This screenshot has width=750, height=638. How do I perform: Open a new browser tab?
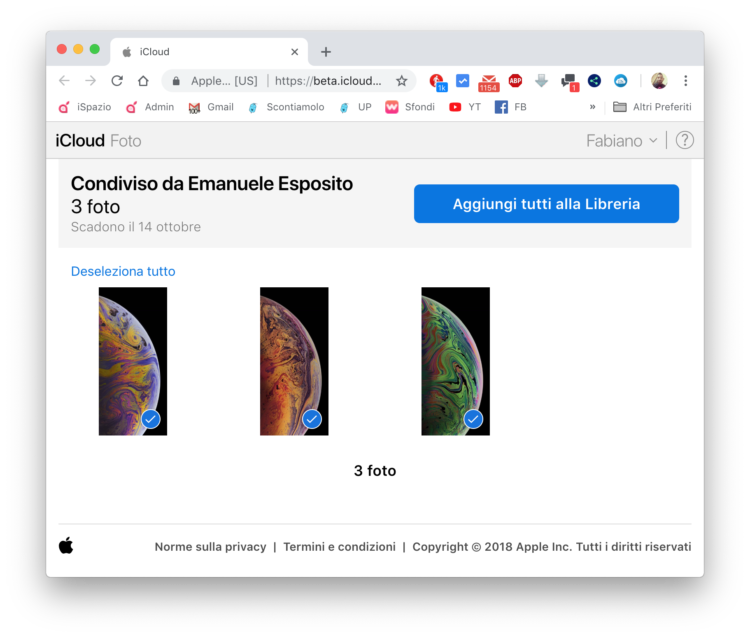pos(325,52)
